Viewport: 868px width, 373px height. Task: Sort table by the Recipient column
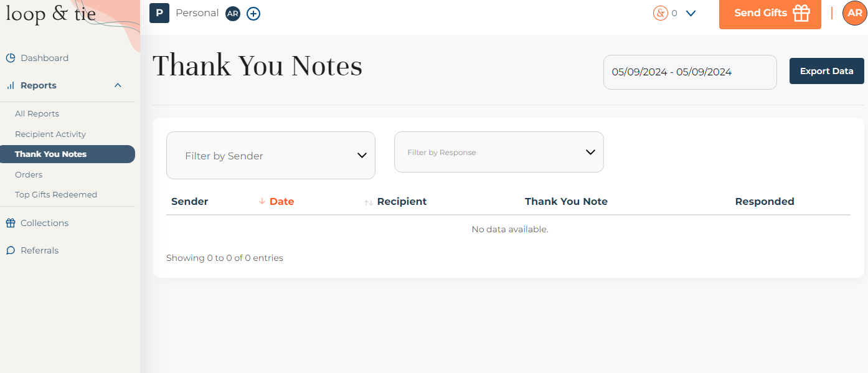[401, 202]
